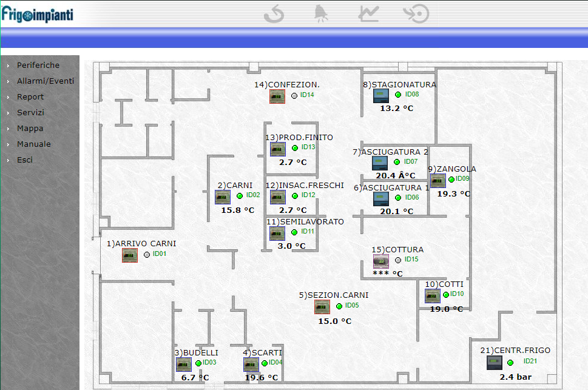
Task: Open the alarm bell icon in header
Action: 319,13
